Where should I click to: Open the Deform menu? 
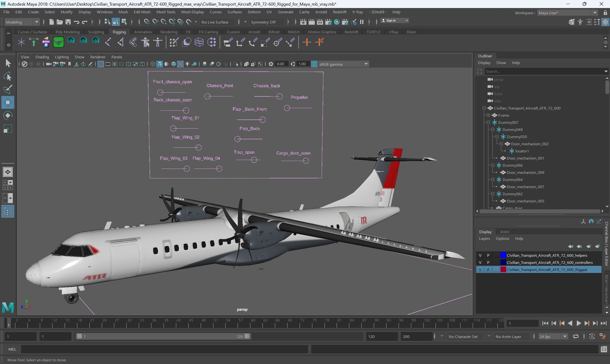click(254, 12)
